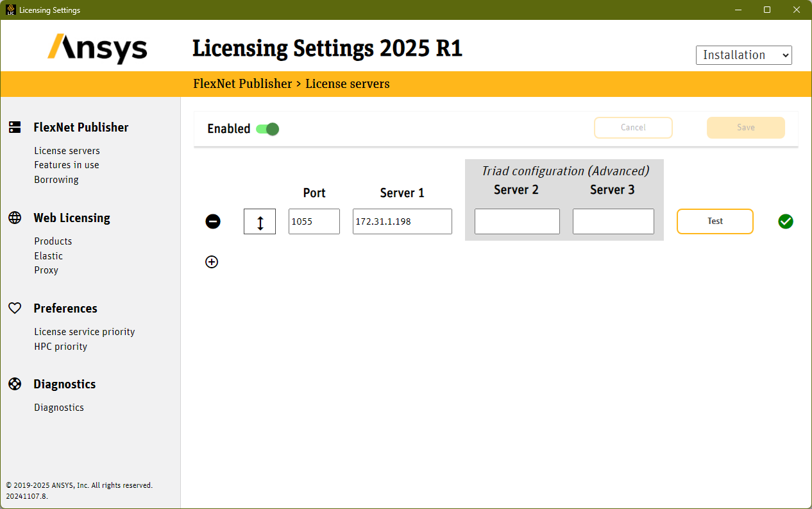
Task: Open the Elastic licensing page
Action: click(49, 255)
